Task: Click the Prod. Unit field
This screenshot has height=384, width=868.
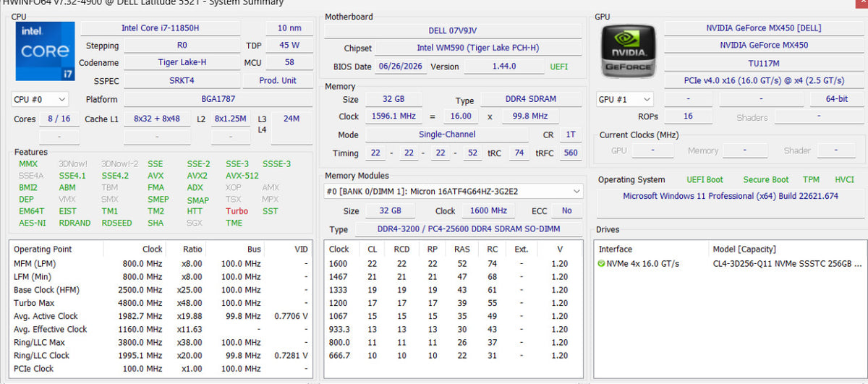Action: click(278, 80)
